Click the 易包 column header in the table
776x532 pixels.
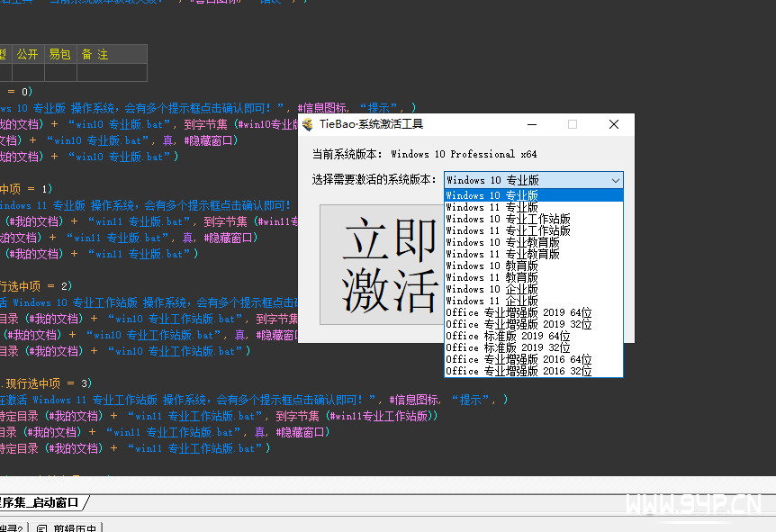click(60, 54)
